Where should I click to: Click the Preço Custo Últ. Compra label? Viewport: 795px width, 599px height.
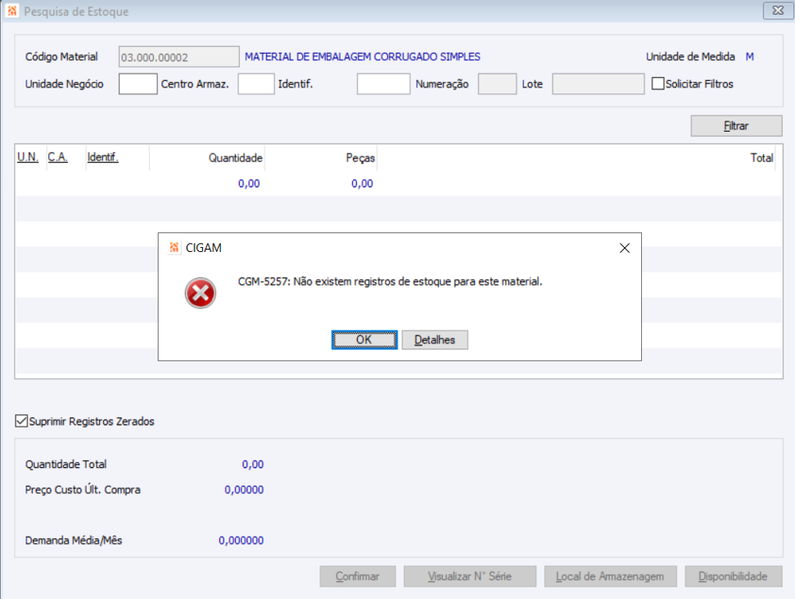pyautogui.click(x=83, y=489)
